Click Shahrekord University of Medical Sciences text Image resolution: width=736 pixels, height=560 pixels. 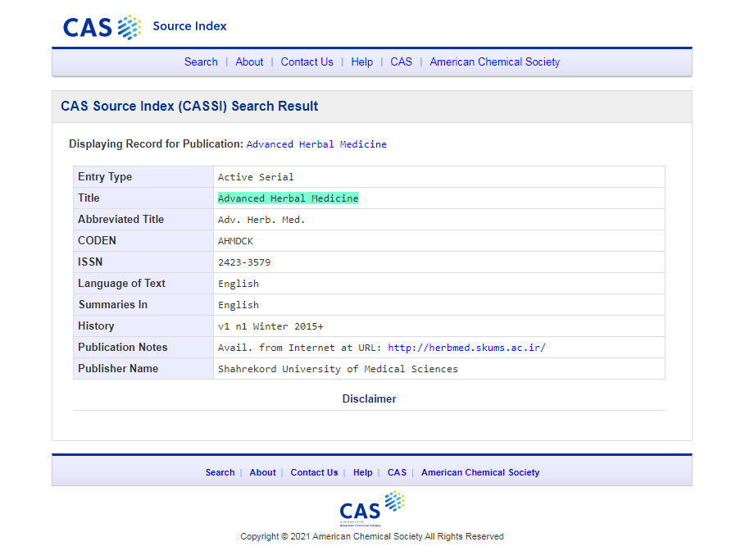point(338,369)
